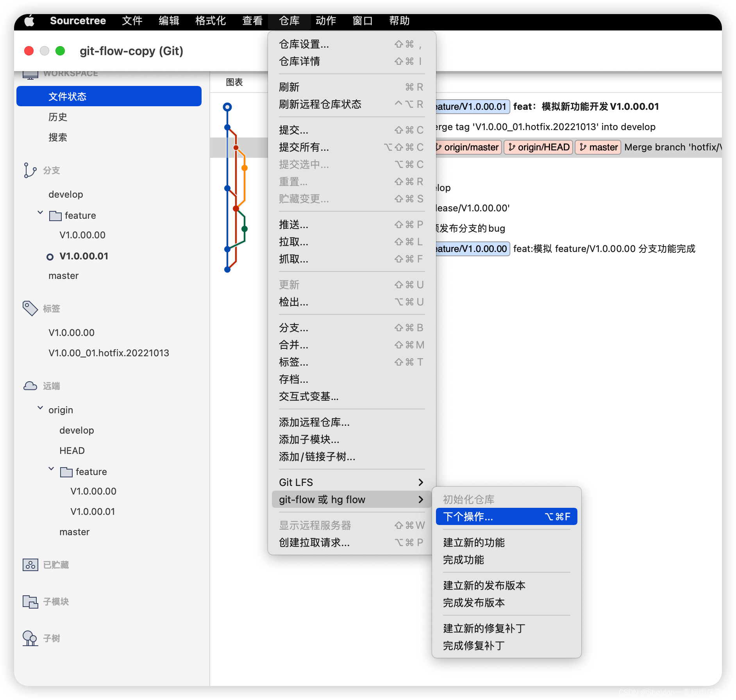Click the bottom blue commit node in graph
The width and height of the screenshot is (736, 700).
[x=227, y=270]
